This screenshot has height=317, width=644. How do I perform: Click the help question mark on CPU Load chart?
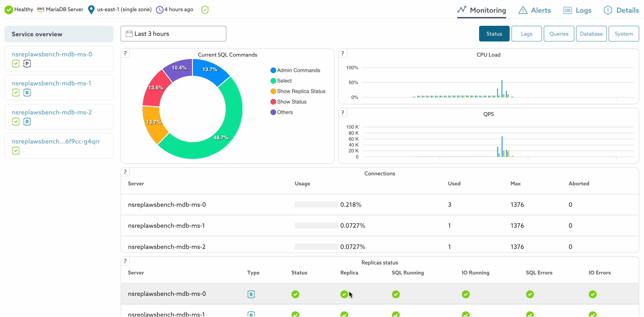pos(343,53)
